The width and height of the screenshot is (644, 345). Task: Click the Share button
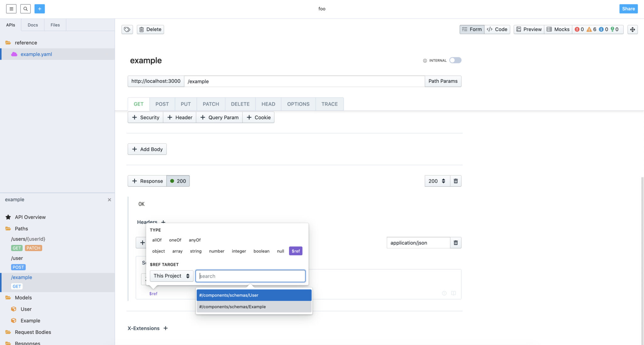(x=628, y=8)
